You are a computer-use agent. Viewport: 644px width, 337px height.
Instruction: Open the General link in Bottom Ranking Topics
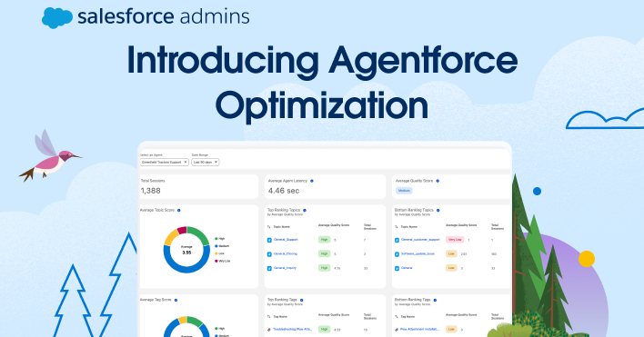pos(407,268)
